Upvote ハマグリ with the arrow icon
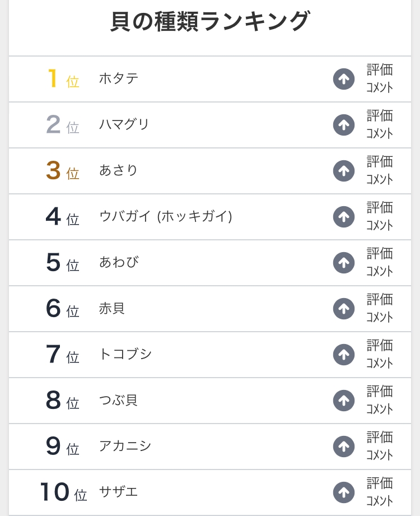The image size is (420, 516). (x=344, y=125)
